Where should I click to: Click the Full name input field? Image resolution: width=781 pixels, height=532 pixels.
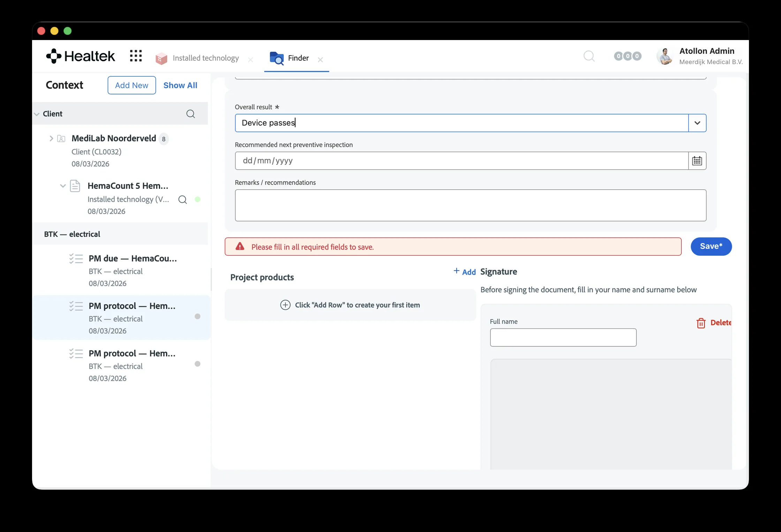[563, 337]
